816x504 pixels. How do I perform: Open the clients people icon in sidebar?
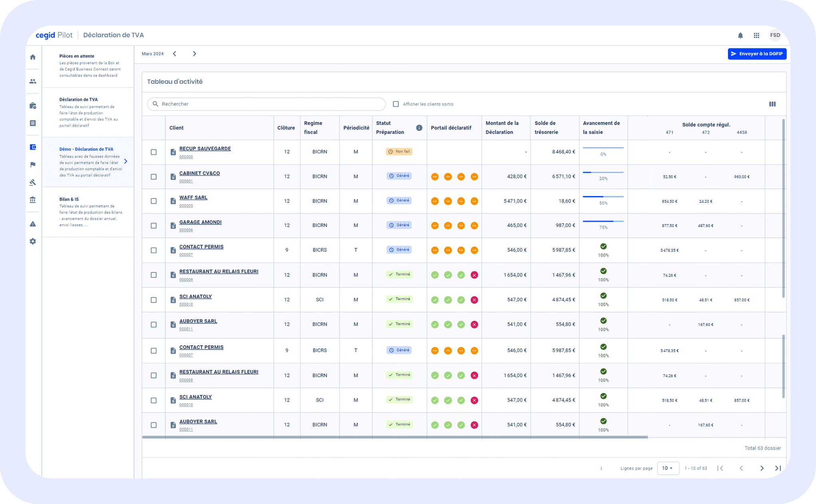pyautogui.click(x=33, y=81)
